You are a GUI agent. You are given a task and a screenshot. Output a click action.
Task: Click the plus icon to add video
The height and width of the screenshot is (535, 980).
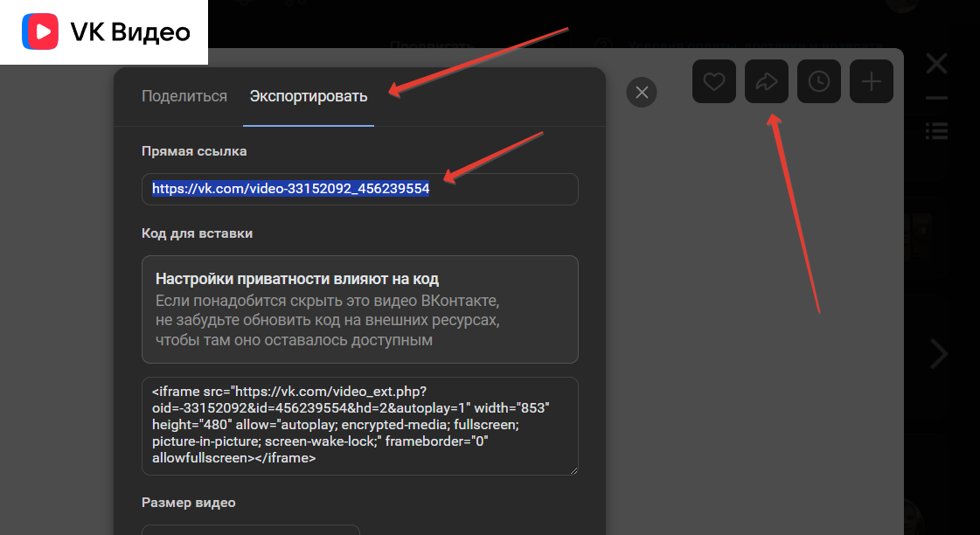click(872, 81)
